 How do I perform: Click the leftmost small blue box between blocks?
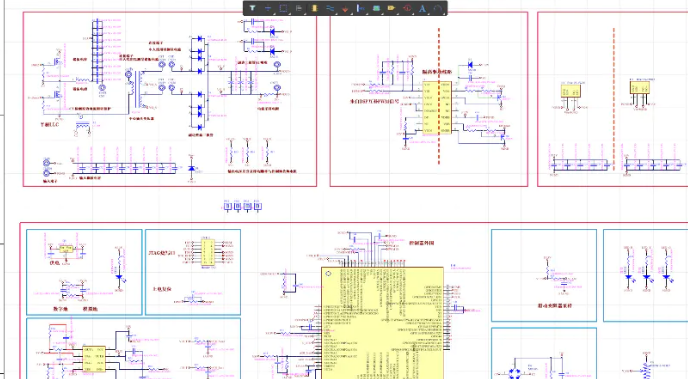click(227, 206)
